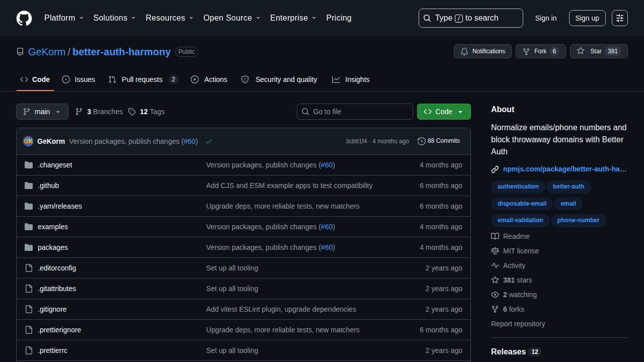Open the npmjs.com package link

[x=565, y=169]
